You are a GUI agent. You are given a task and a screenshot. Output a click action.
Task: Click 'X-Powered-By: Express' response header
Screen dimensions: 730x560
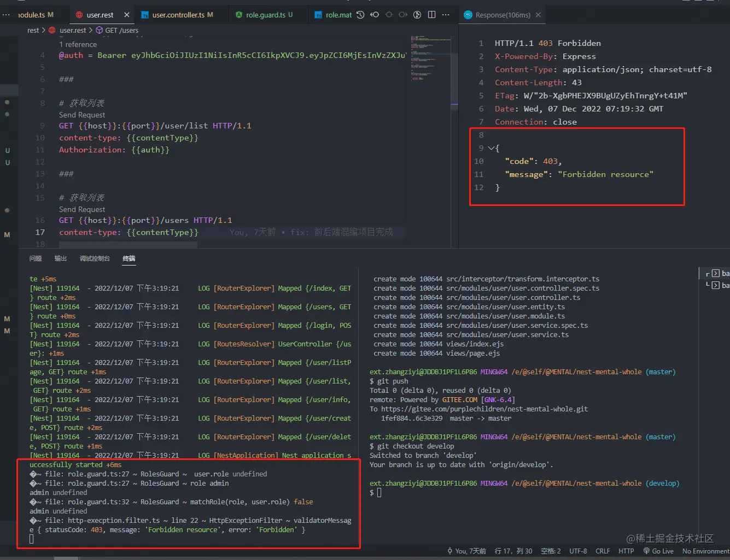(545, 56)
